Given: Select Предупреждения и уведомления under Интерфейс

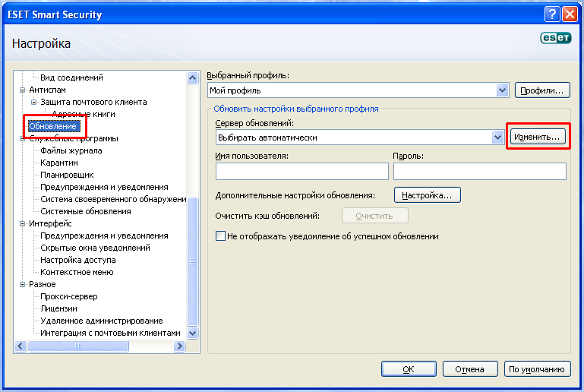Looking at the screenshot, I should pos(104,236).
